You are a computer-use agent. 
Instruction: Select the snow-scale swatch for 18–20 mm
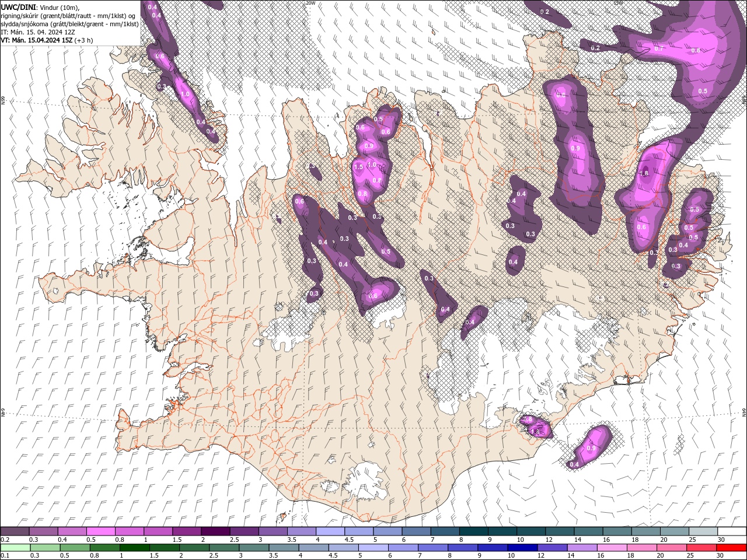coord(645,531)
